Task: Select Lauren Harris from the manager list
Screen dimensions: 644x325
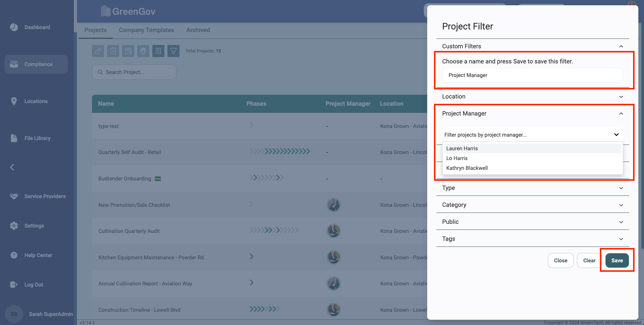Action: [x=532, y=148]
